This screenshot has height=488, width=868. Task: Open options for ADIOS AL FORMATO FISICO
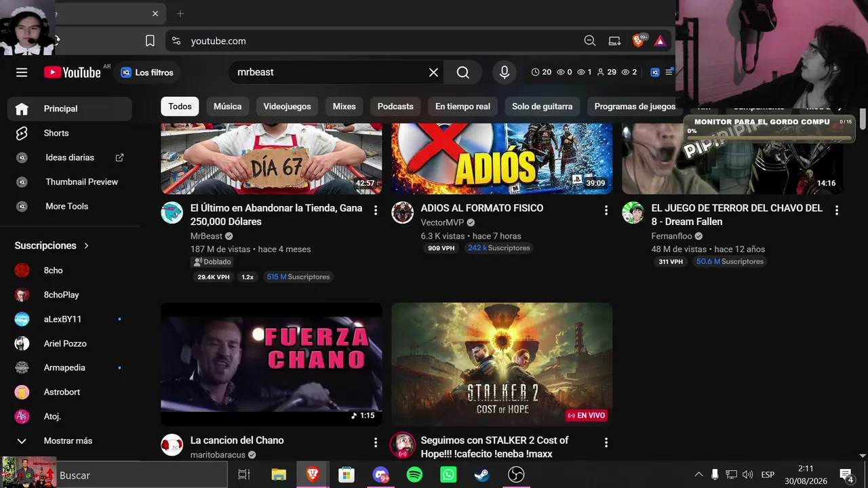[x=606, y=210]
